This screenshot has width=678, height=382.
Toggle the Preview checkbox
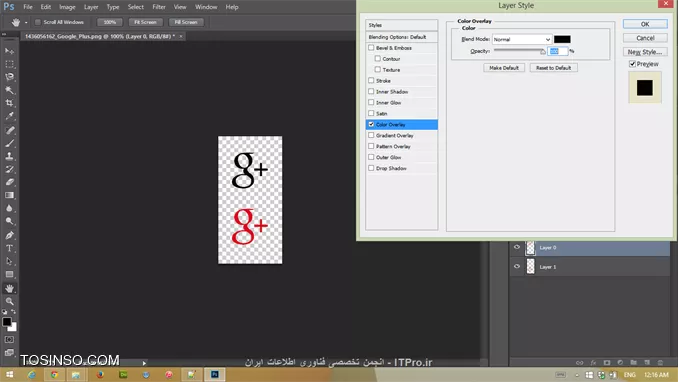[632, 64]
